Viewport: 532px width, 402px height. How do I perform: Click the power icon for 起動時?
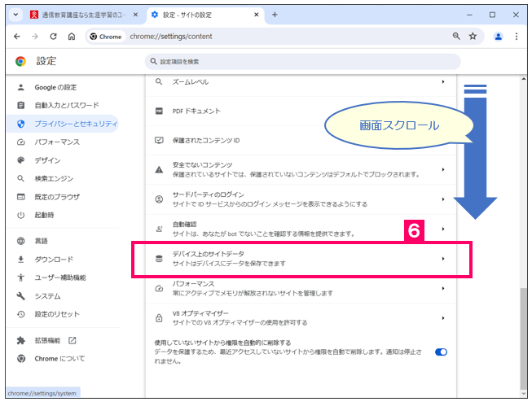click(20, 215)
